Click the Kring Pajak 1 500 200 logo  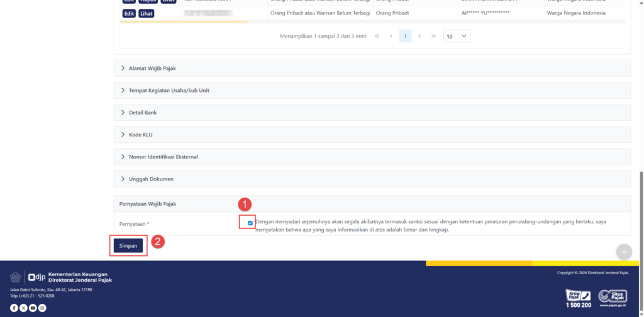[579, 298]
